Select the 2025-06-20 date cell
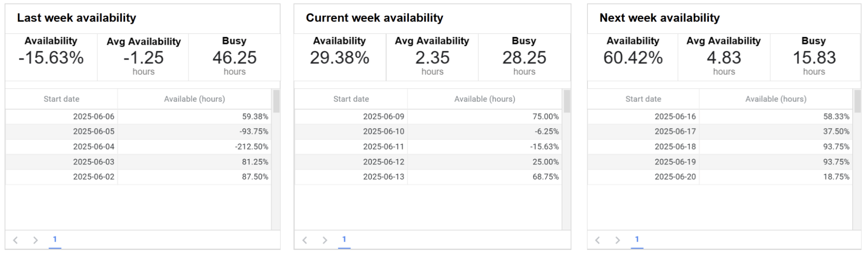868x256 pixels. tap(643, 177)
